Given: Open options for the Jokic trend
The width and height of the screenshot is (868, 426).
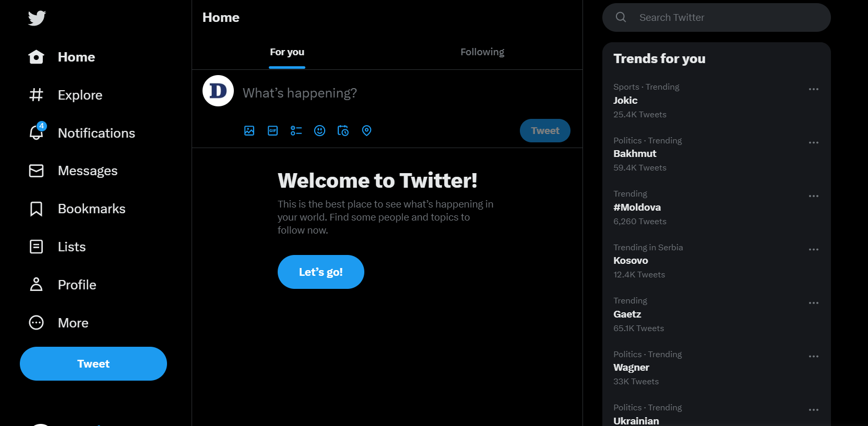Looking at the screenshot, I should (813, 89).
